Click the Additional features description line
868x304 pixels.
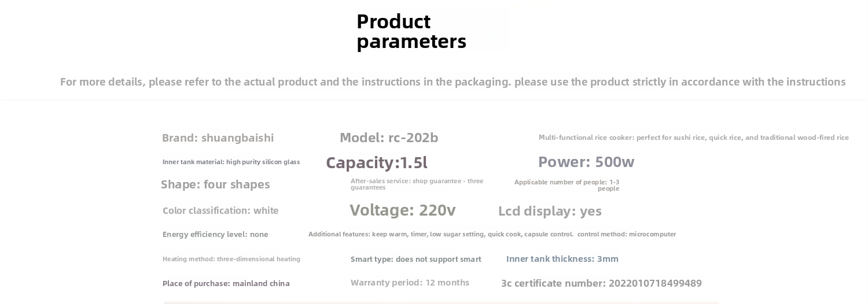(440, 234)
